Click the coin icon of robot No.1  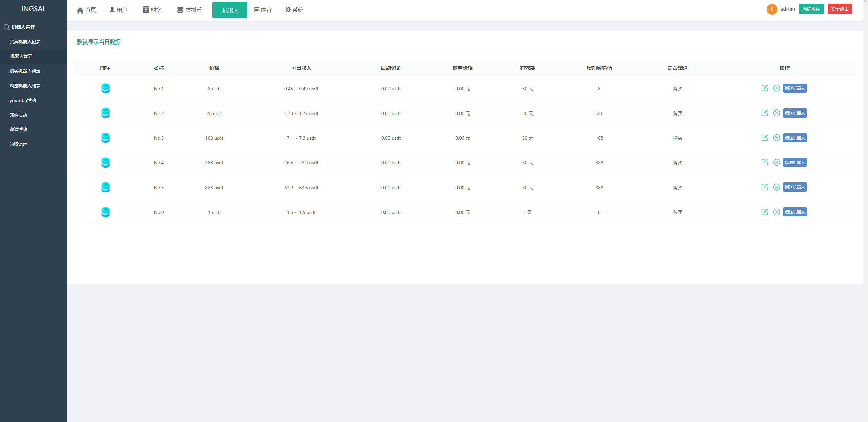click(x=105, y=88)
